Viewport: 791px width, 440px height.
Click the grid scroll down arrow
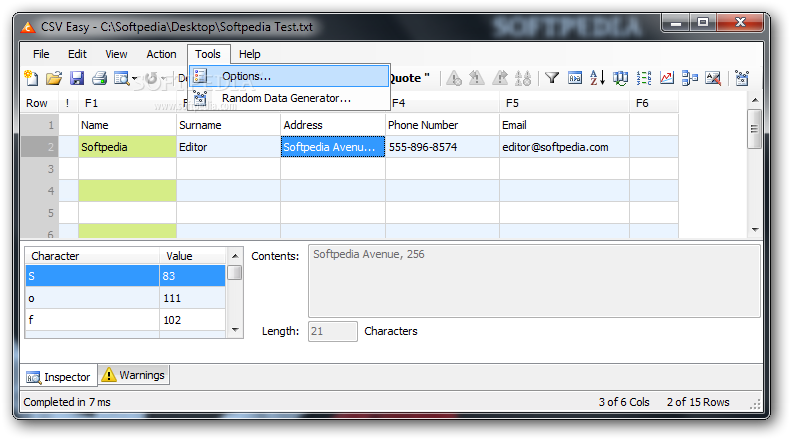755,230
